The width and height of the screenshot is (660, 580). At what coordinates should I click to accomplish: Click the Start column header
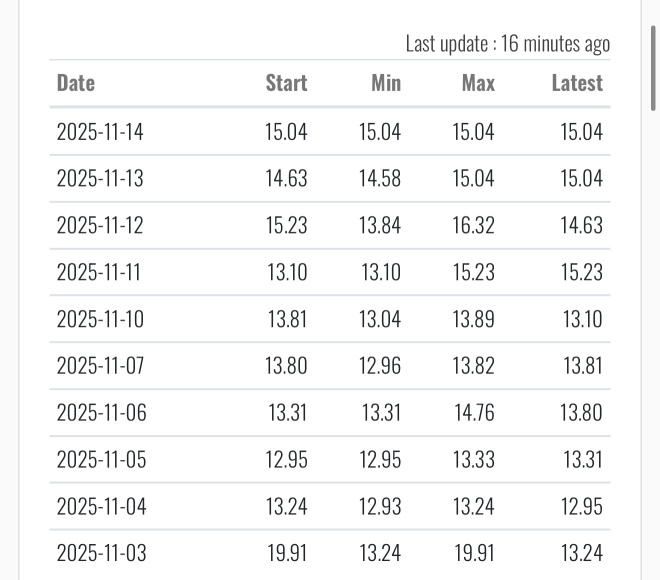(x=286, y=83)
